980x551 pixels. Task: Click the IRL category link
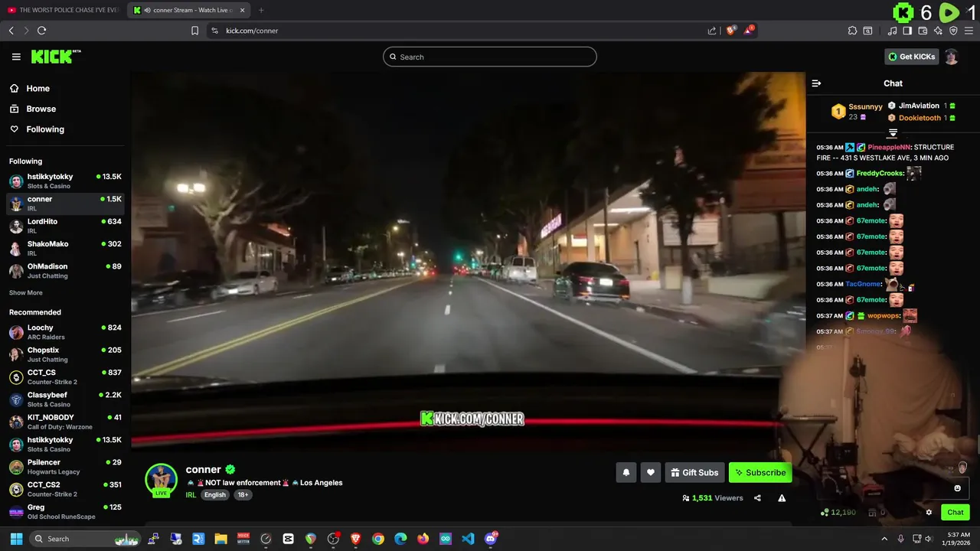191,495
